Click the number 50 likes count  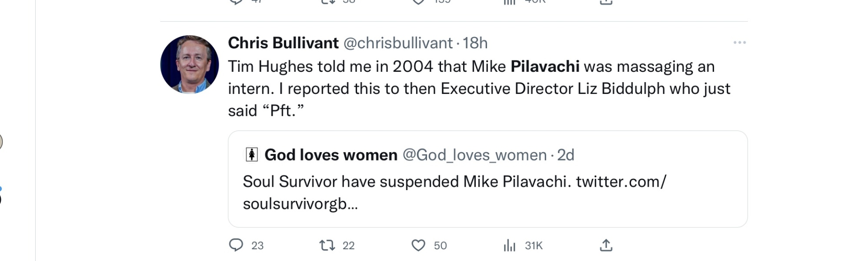tap(440, 246)
